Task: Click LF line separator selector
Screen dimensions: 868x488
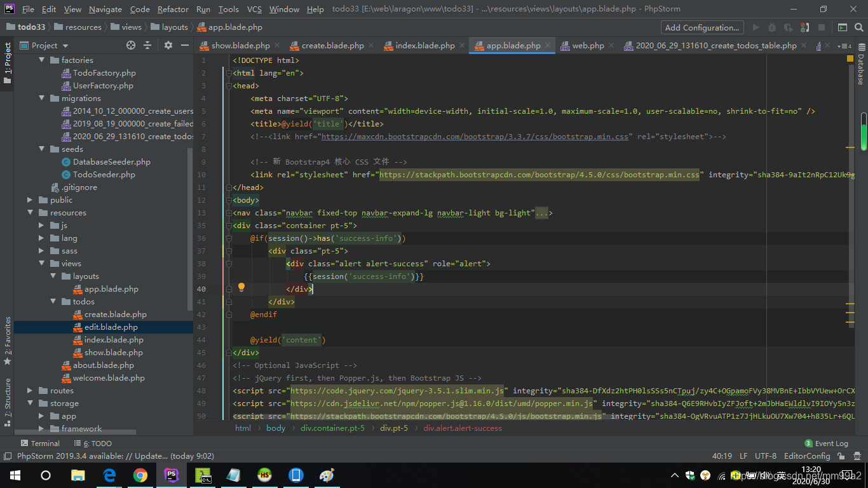Action: pos(743,456)
